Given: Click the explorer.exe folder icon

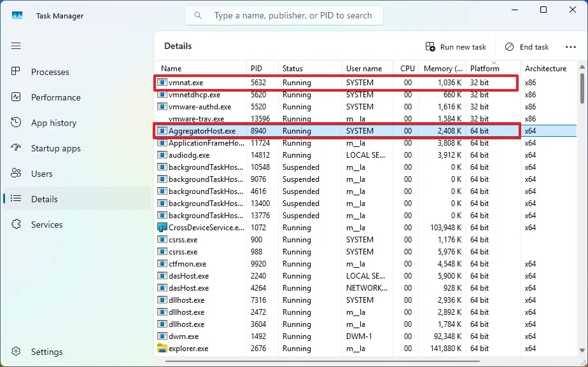Looking at the screenshot, I should coord(163,349).
